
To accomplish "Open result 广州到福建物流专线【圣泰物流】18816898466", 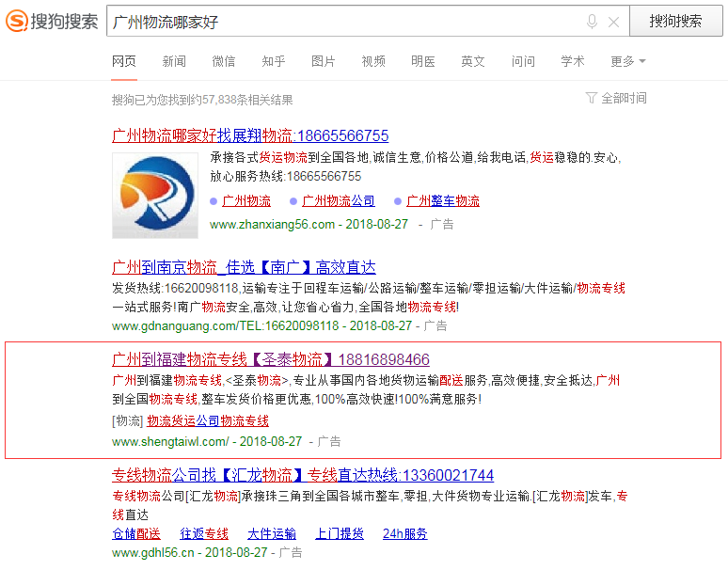I will click(x=271, y=359).
